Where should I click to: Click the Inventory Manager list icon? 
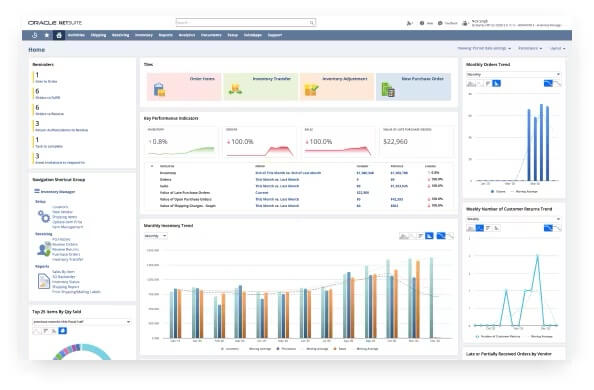coord(37,191)
